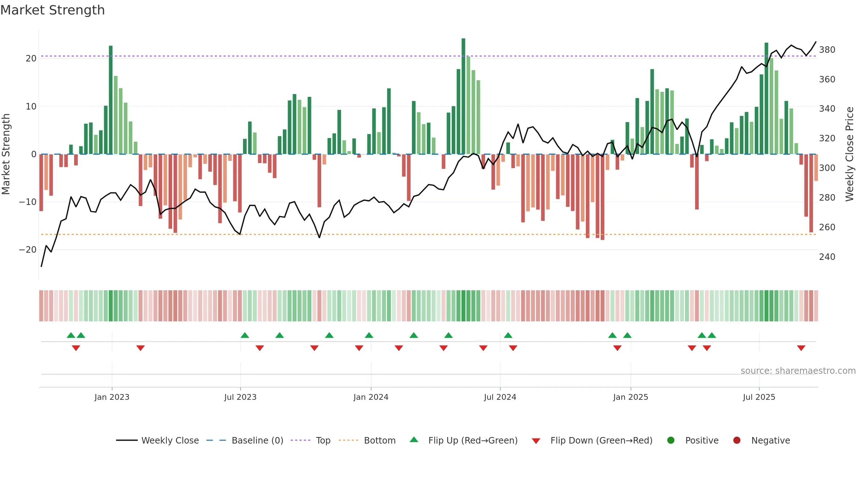Click the −20 strength axis tick label
The width and height of the screenshot is (868, 488).
(x=28, y=250)
